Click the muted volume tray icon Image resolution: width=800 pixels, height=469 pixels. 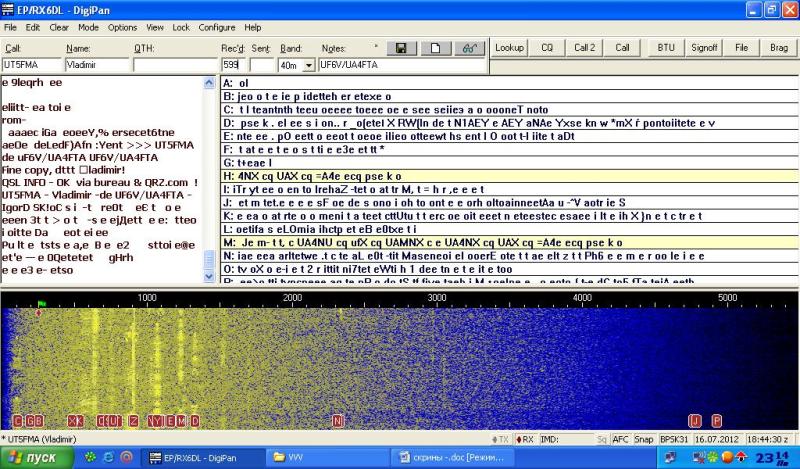(699, 457)
